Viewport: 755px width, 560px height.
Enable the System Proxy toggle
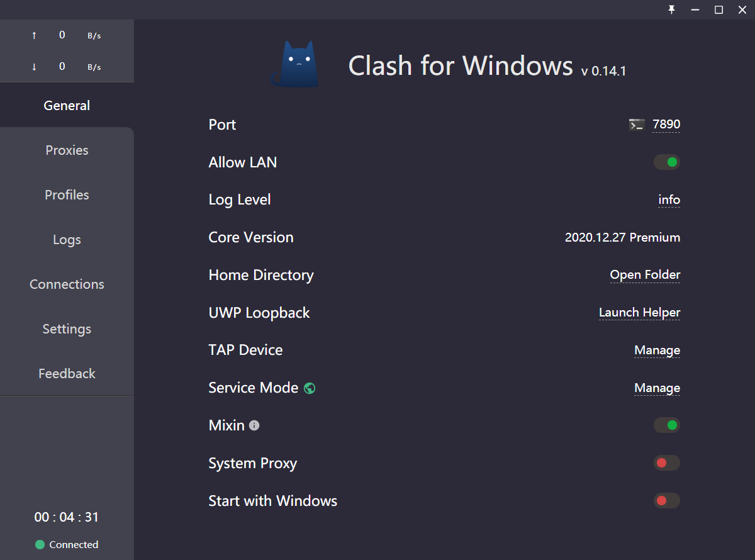pos(667,463)
